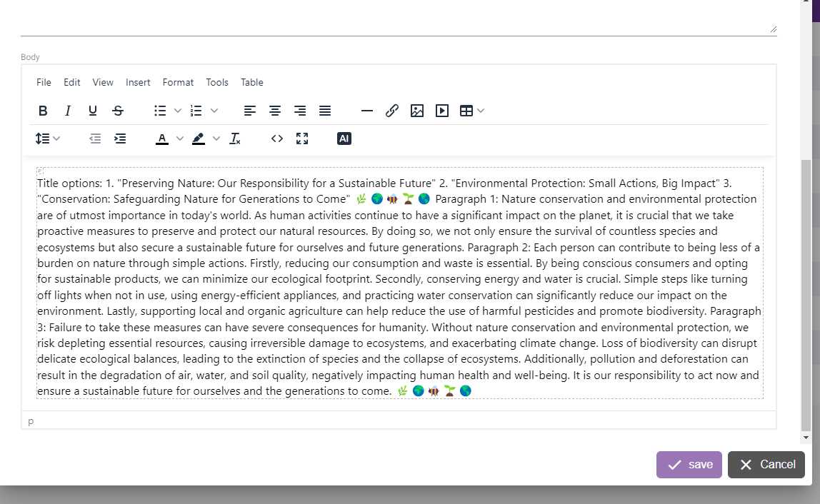
Task: Open the Edit menu
Action: (71, 83)
